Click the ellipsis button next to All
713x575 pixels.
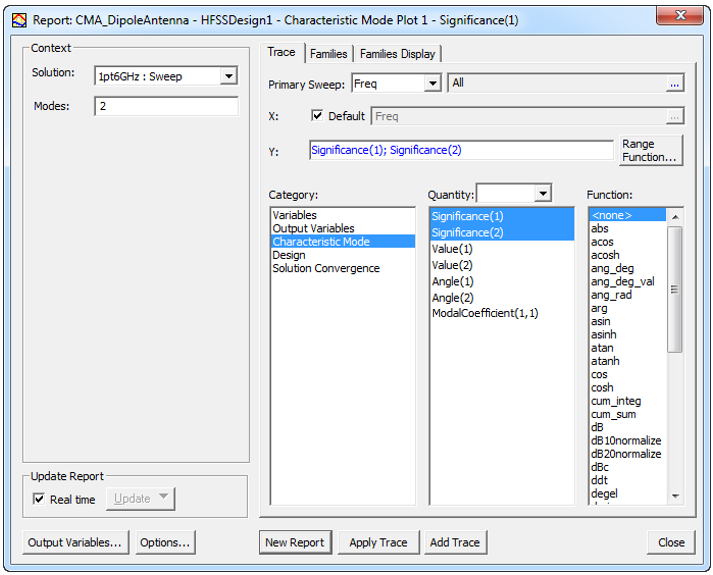coord(675,84)
